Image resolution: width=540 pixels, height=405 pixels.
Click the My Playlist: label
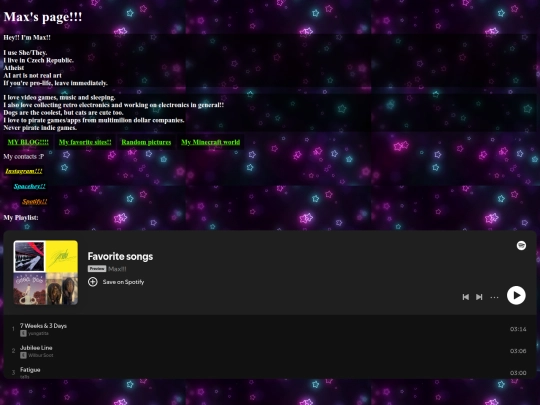21,218
